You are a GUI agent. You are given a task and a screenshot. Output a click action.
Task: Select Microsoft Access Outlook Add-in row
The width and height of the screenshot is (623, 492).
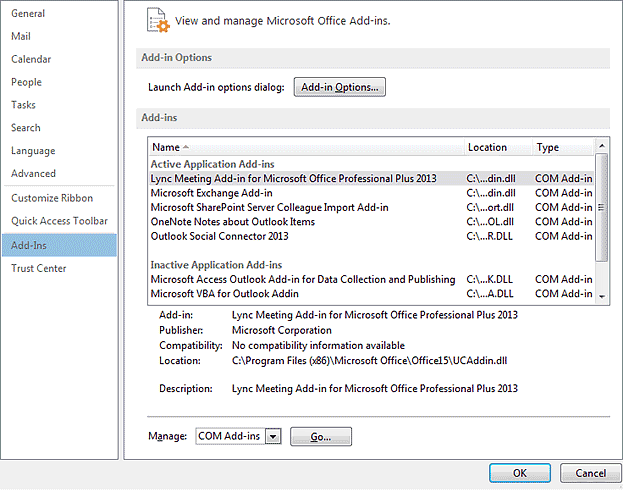click(371, 279)
